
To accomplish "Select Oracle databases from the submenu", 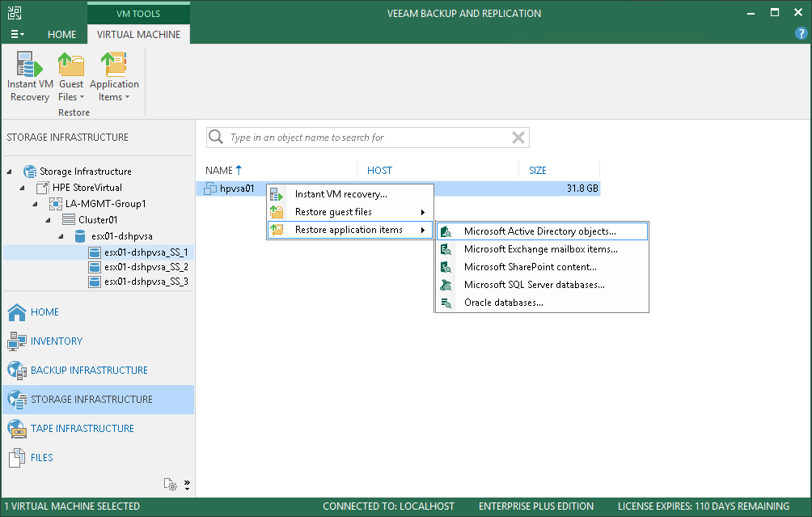I will (503, 303).
